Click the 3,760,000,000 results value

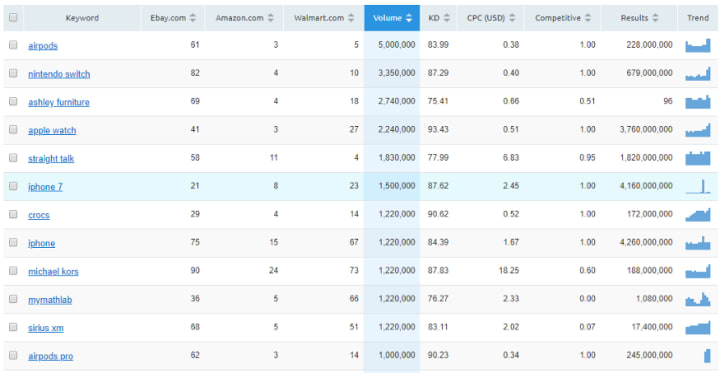[x=646, y=130]
